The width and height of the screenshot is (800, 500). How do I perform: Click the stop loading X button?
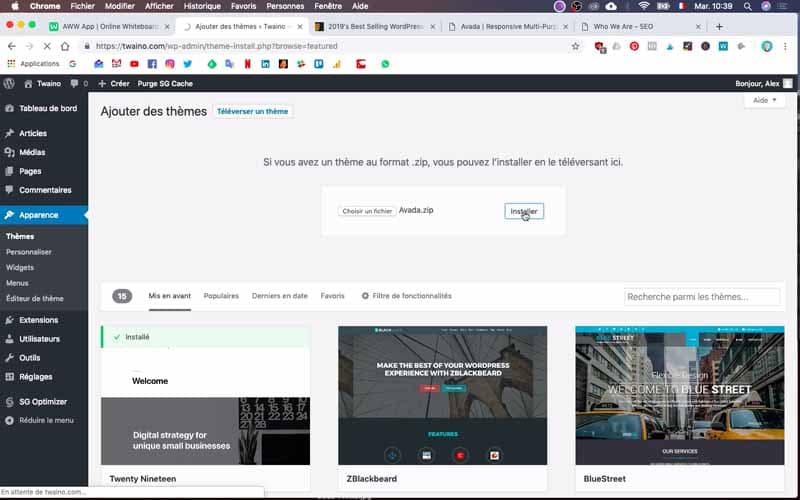[46, 46]
